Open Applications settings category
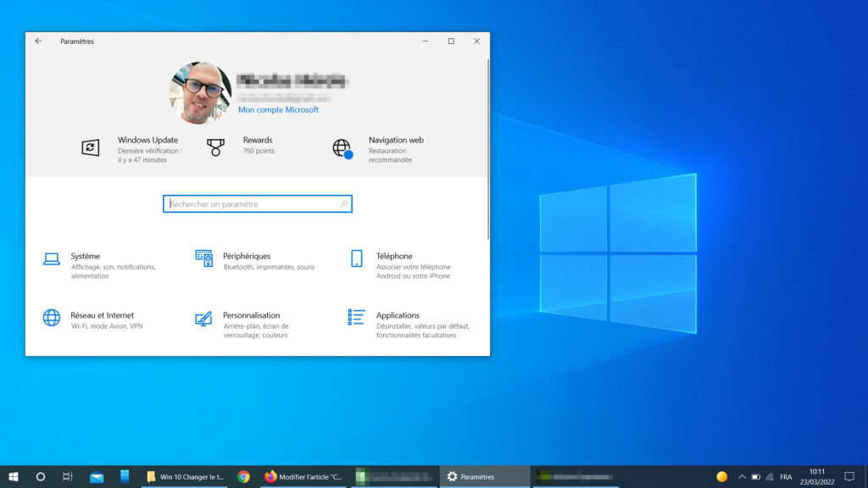 coord(409,324)
